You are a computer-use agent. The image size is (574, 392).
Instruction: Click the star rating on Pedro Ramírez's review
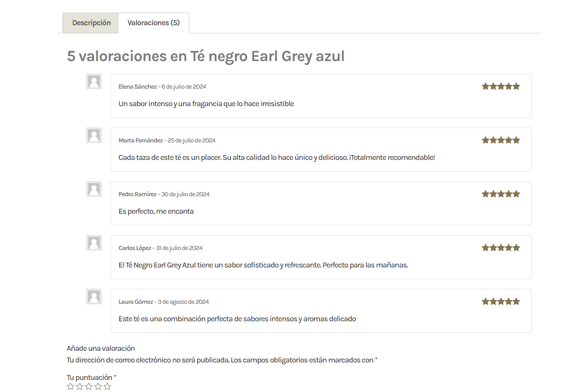click(x=501, y=194)
